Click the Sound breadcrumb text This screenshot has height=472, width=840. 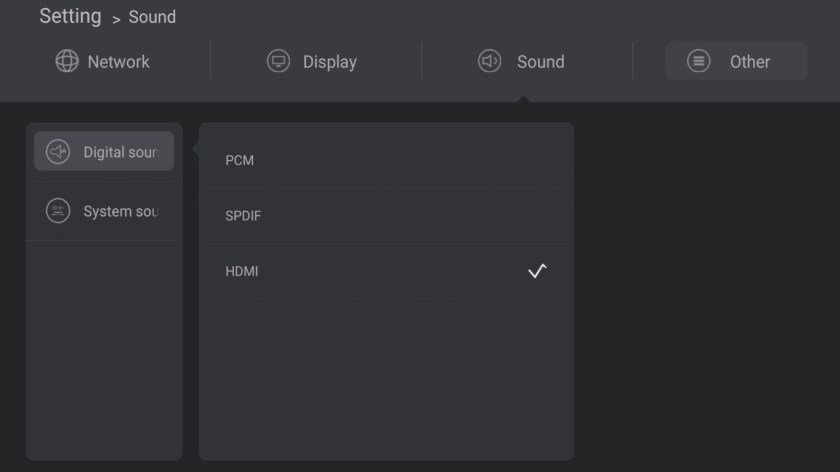[x=152, y=17]
